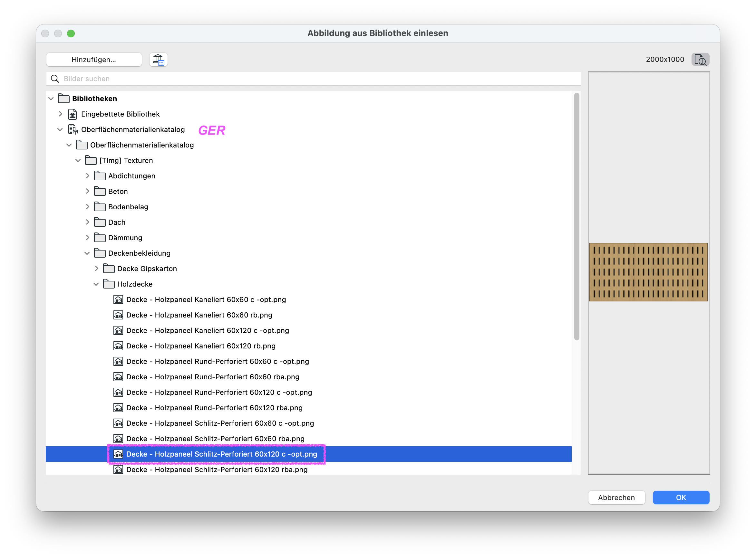Click image icon of Kaneliert 60x120 rb.png
This screenshot has width=756, height=559.
coord(118,346)
